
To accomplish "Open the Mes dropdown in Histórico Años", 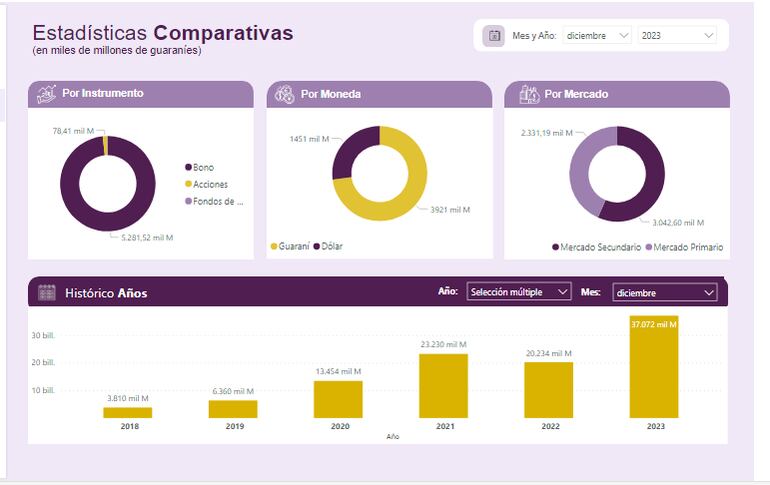I will click(x=666, y=292).
